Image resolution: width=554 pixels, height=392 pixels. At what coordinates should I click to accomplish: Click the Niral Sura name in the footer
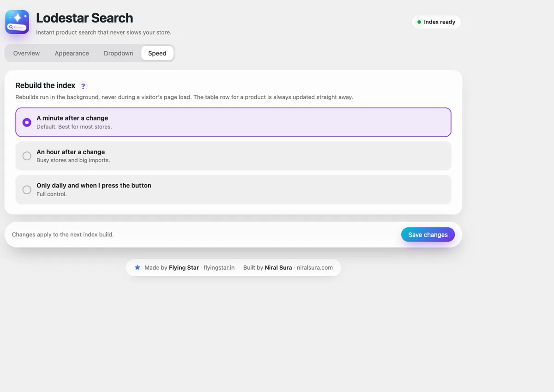coord(278,267)
